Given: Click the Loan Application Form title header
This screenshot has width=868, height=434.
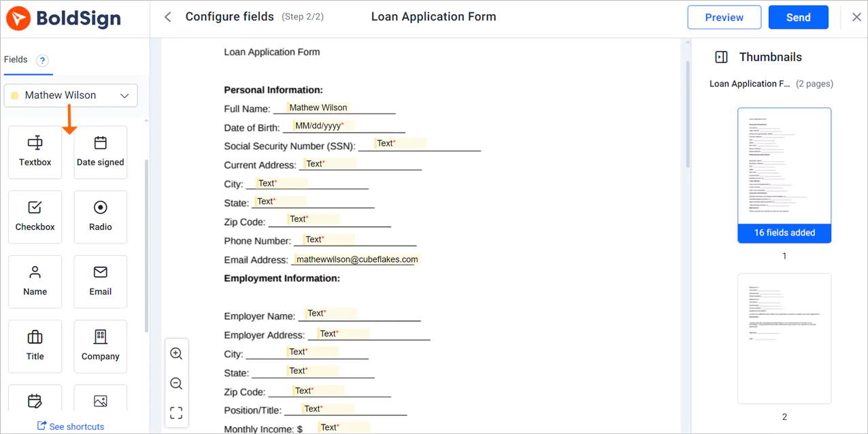Looking at the screenshot, I should click(433, 17).
